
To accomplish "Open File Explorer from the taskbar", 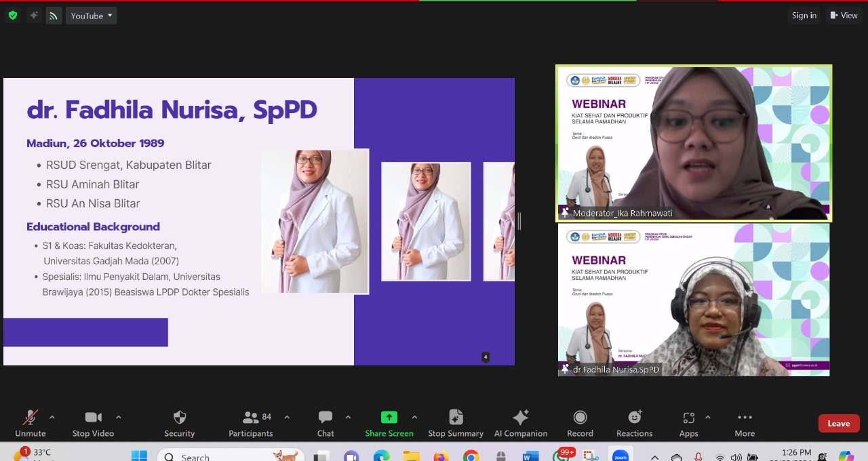I will (x=411, y=456).
